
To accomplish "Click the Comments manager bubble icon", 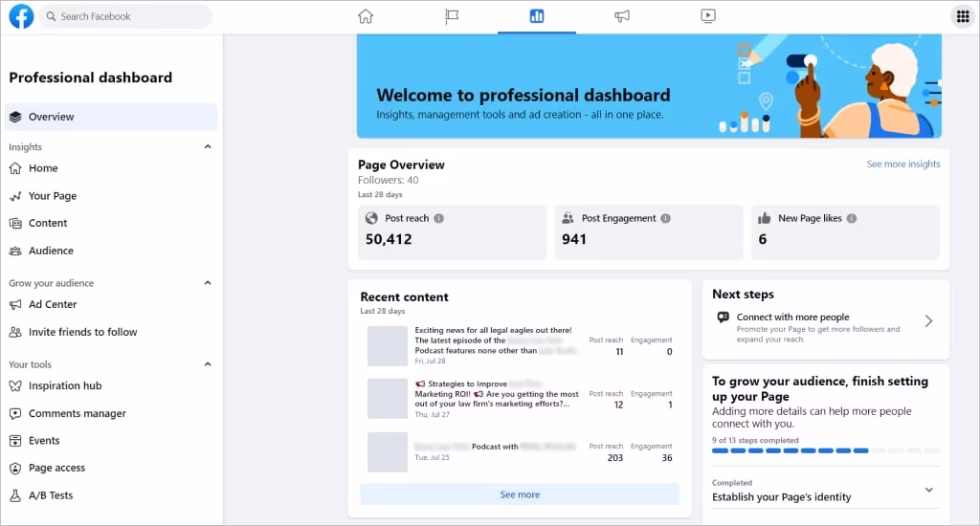I will (x=15, y=413).
